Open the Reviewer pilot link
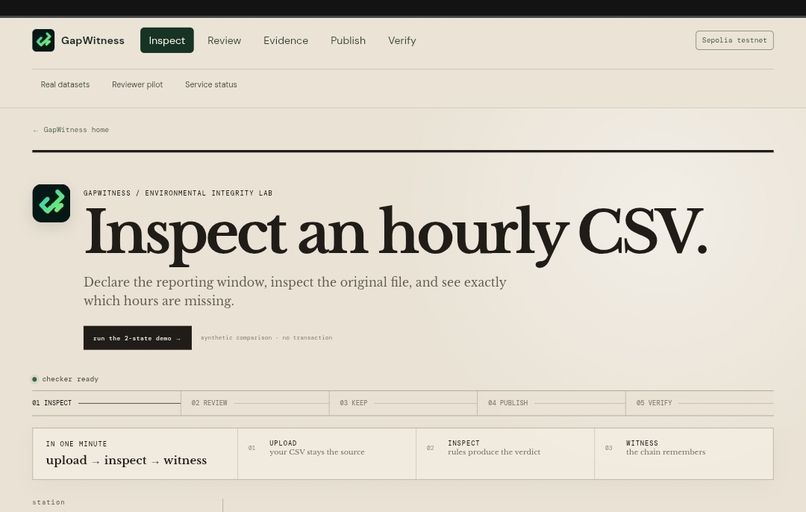Screen dimensions: 806x512 click(137, 84)
